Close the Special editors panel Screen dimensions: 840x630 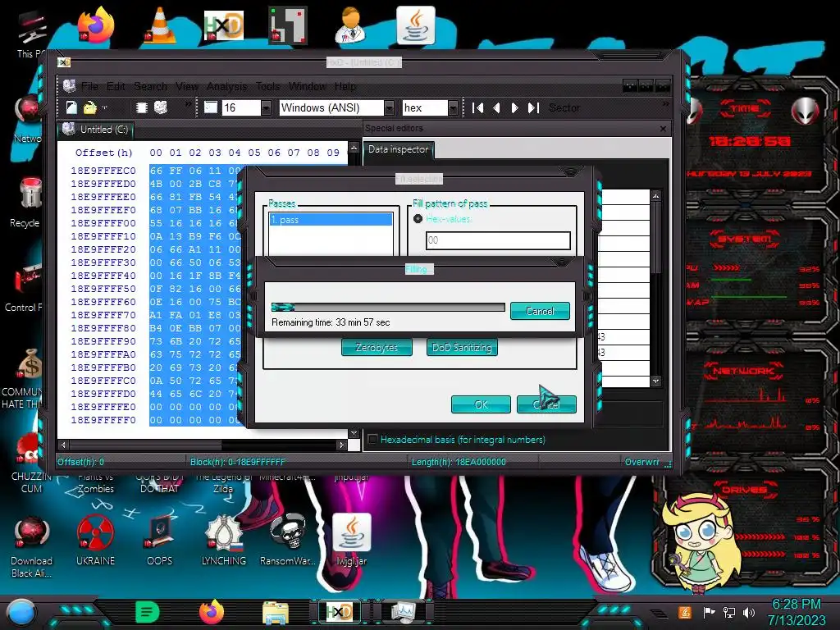663,129
